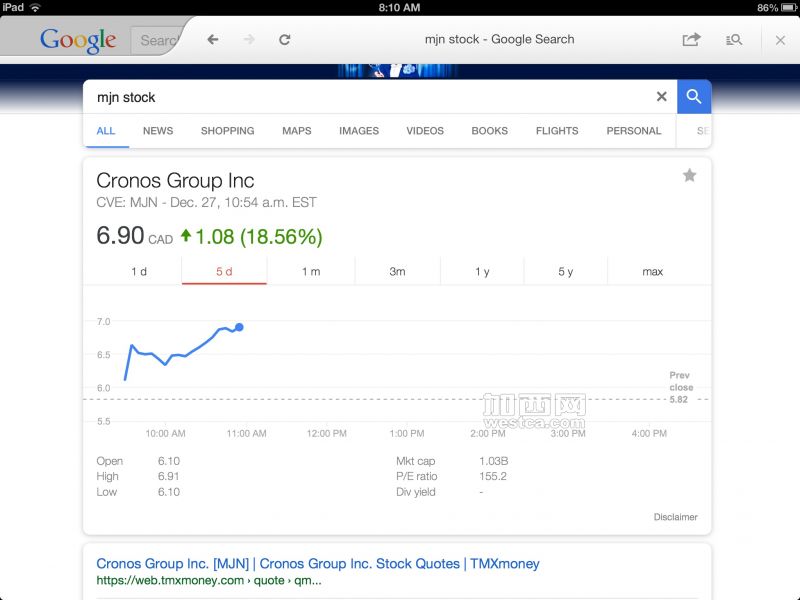This screenshot has width=800, height=600.
Task: Select the 1 d chart range
Action: (x=139, y=272)
